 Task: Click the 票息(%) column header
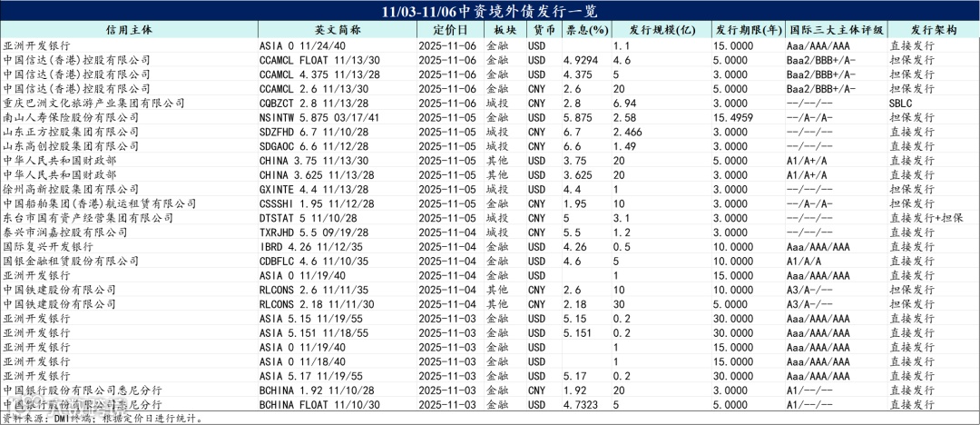point(587,29)
